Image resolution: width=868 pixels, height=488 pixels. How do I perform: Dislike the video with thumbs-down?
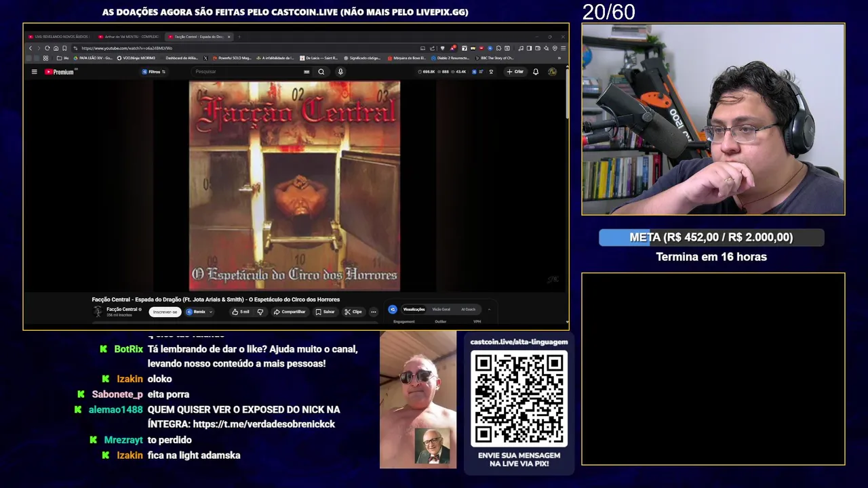(260, 312)
